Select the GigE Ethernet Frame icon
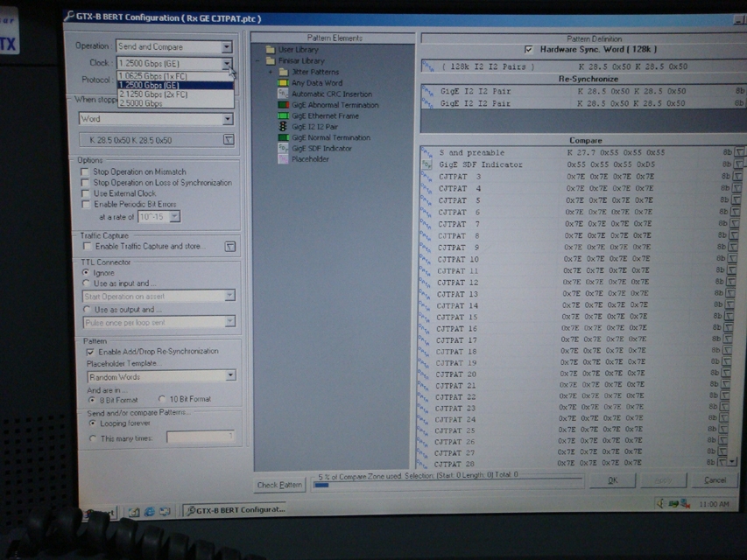This screenshot has height=560, width=747. tap(283, 115)
